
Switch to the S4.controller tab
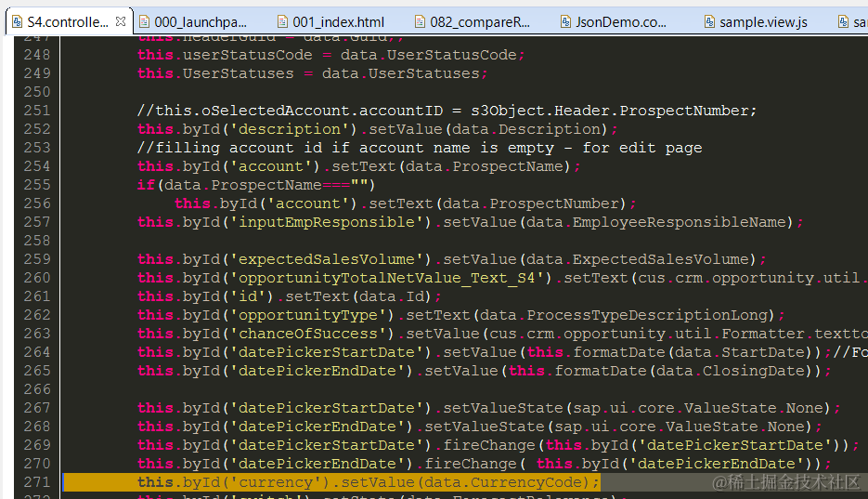68,21
